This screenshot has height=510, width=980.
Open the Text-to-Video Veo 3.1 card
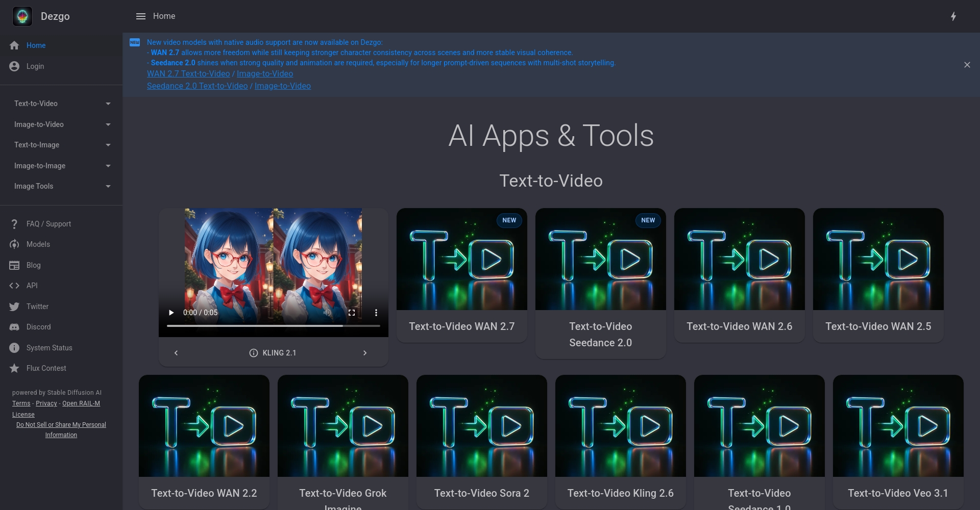click(x=898, y=442)
